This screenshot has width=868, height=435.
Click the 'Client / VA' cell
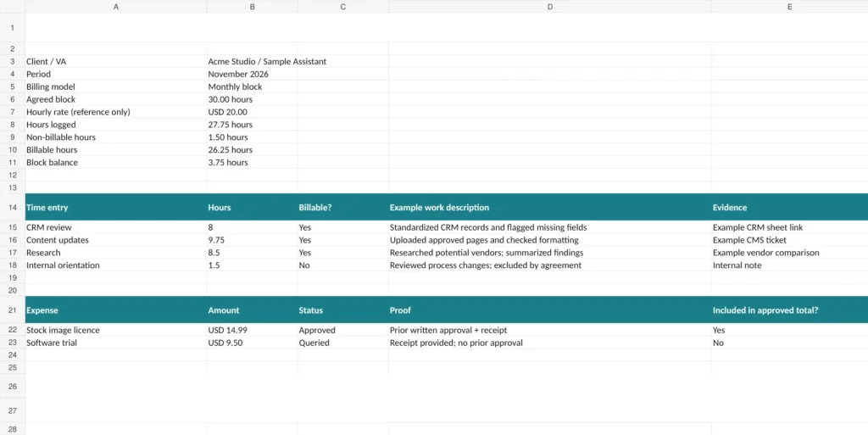tap(115, 61)
